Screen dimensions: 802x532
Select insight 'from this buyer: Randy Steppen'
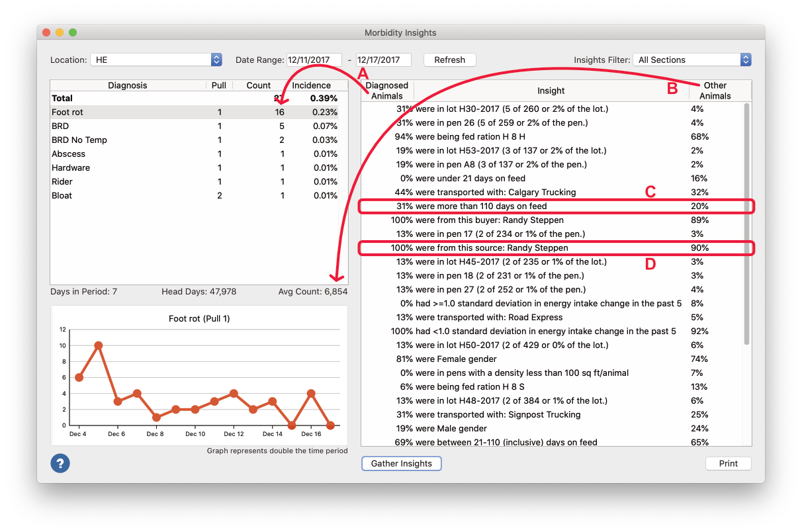(x=552, y=220)
